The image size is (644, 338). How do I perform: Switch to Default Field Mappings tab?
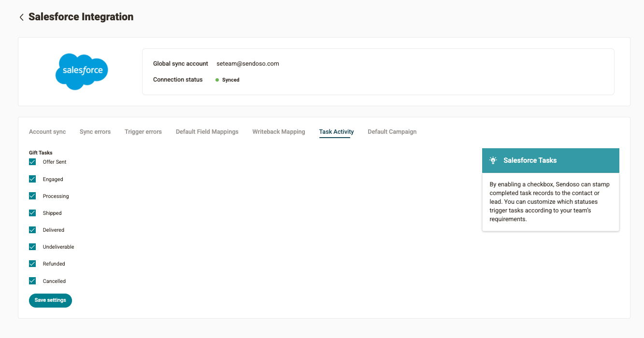pyautogui.click(x=207, y=132)
